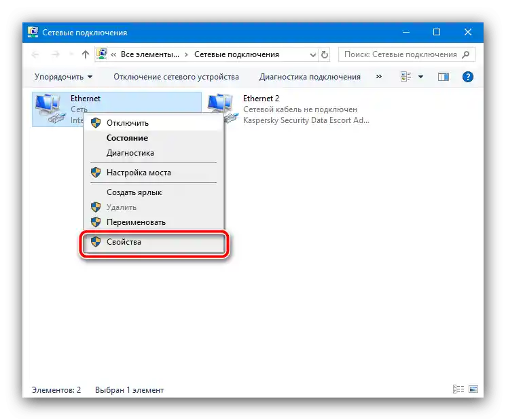Select Отключить in the context menu
The width and height of the screenshot is (506, 420).
coord(153,123)
